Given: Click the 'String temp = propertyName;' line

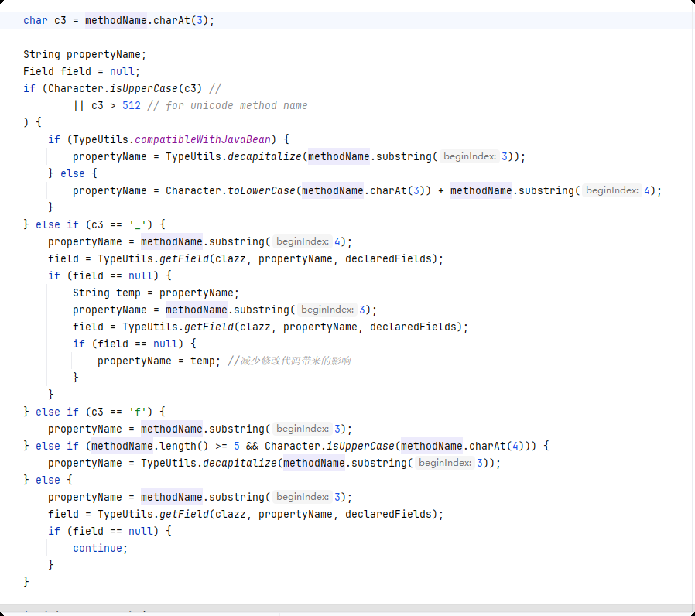Looking at the screenshot, I should point(156,293).
